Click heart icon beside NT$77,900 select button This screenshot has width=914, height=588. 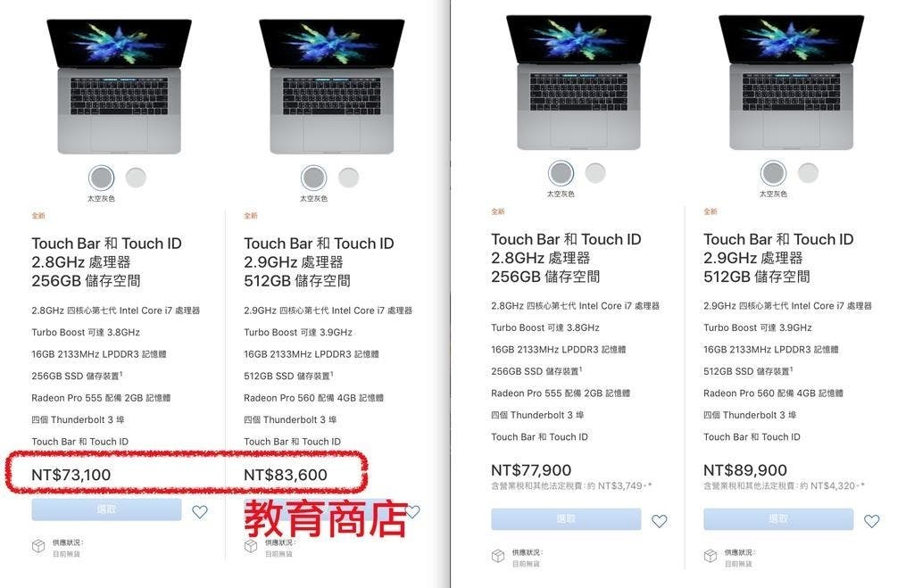tap(660, 521)
